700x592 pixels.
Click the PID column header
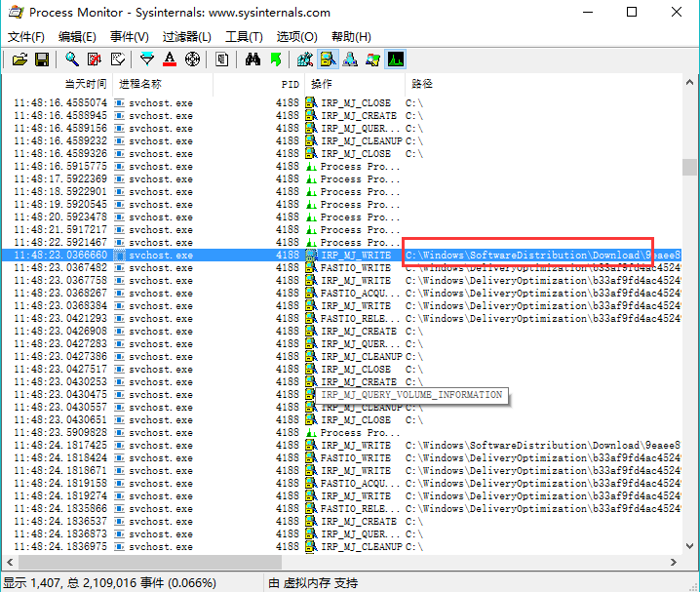coord(259,84)
